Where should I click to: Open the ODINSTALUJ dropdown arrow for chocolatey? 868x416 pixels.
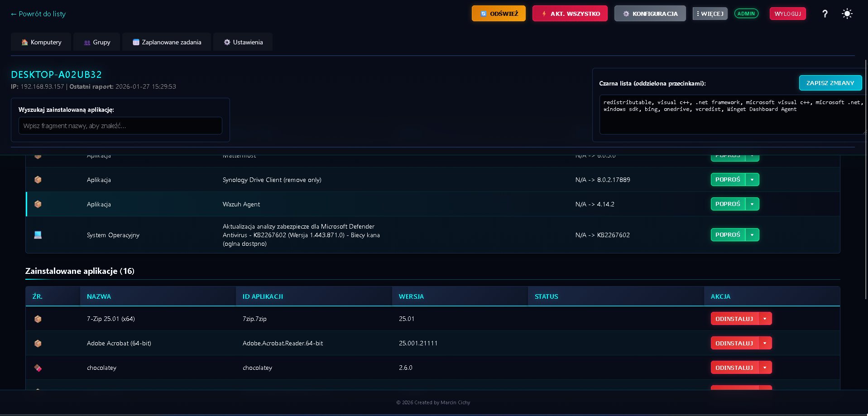765,368
